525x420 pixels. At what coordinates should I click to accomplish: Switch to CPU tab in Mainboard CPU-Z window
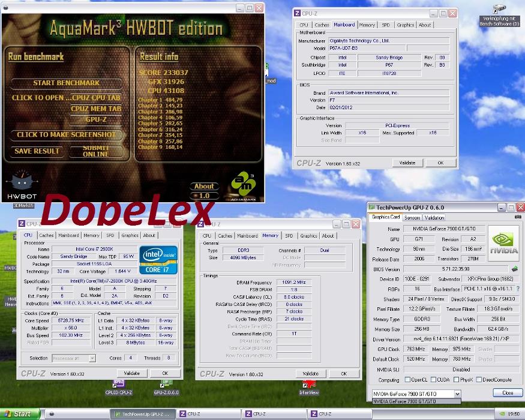304,25
